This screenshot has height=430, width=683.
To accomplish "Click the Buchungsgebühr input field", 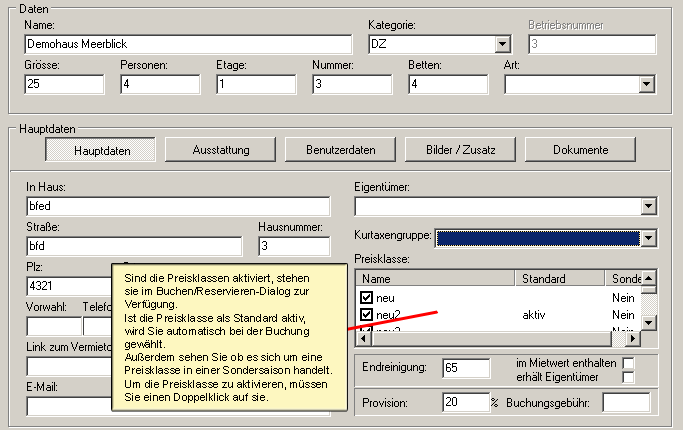I will pyautogui.click(x=626, y=402).
